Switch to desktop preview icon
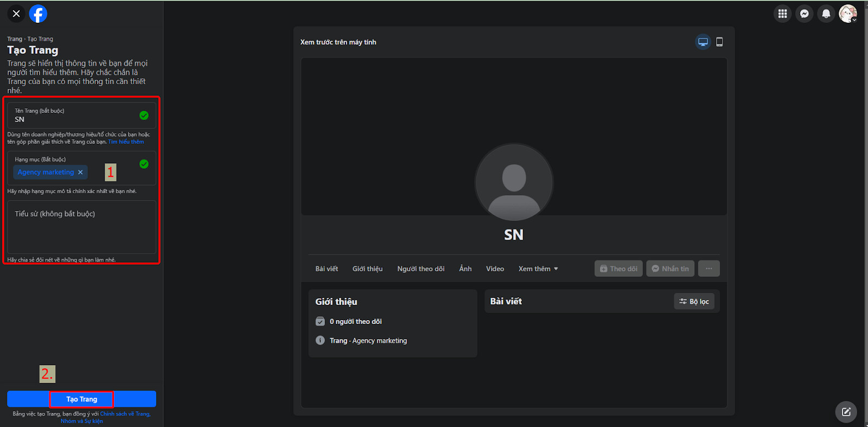The image size is (868, 427). (x=703, y=42)
